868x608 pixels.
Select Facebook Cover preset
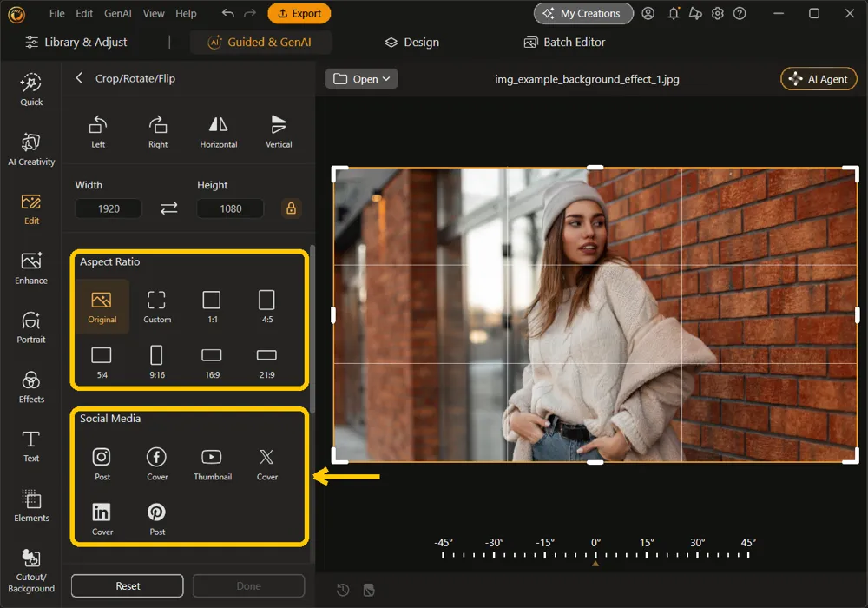156,464
